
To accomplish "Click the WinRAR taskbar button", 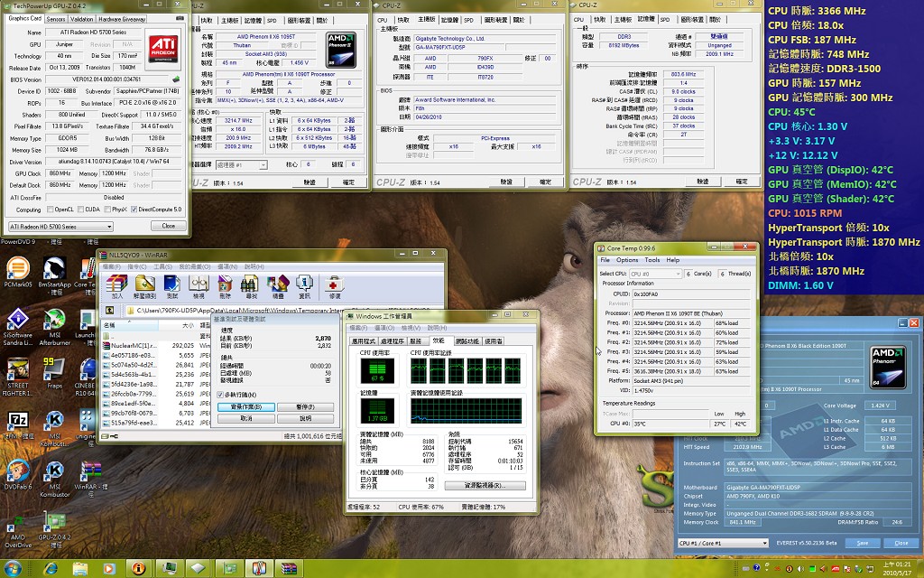I will pos(288,569).
